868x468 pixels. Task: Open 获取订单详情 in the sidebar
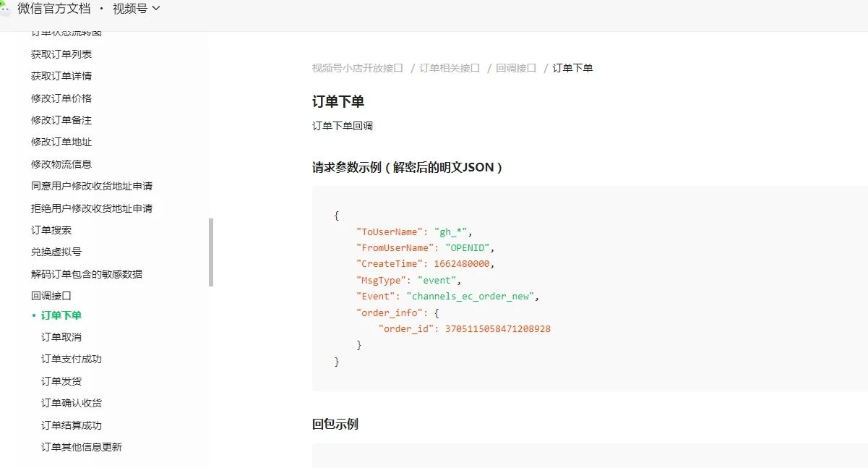pyautogui.click(x=61, y=76)
